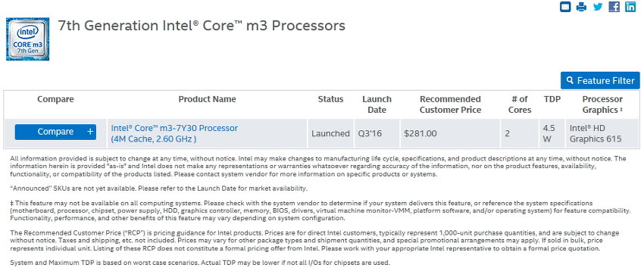644x277 pixels.
Task: Click the Intel Core m3 7th Gen badge
Action: click(27, 39)
